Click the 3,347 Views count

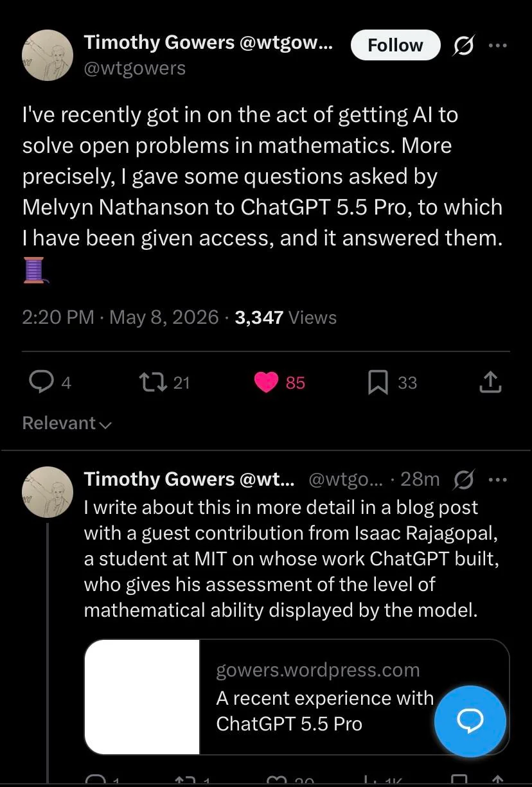286,317
